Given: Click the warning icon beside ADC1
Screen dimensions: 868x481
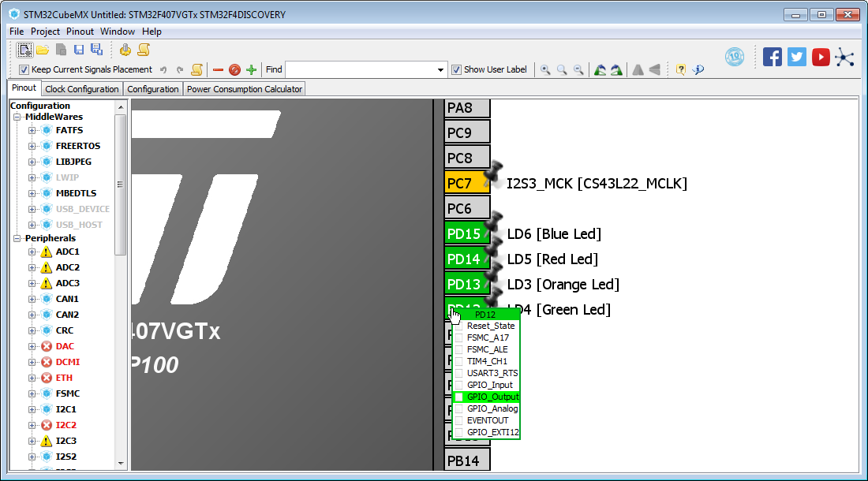Looking at the screenshot, I should [x=47, y=252].
